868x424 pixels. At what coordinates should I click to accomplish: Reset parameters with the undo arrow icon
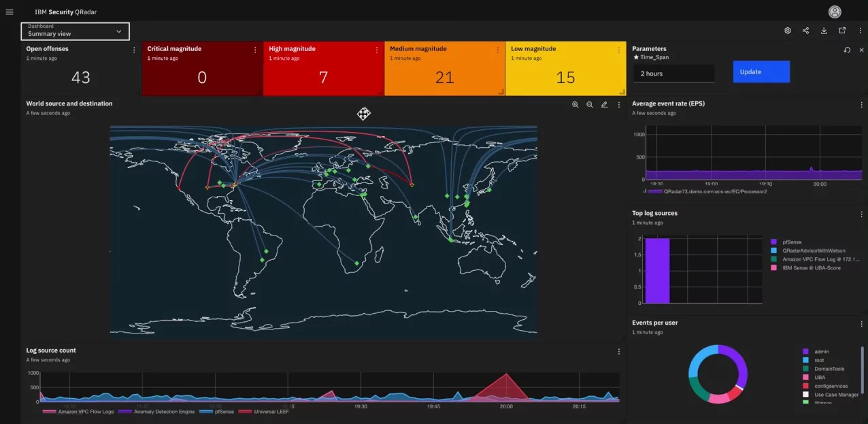tap(847, 50)
